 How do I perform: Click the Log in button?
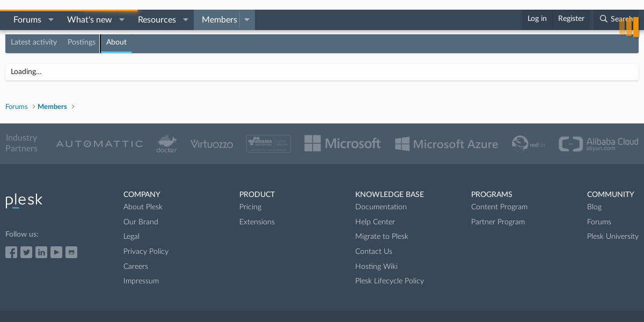[537, 19]
